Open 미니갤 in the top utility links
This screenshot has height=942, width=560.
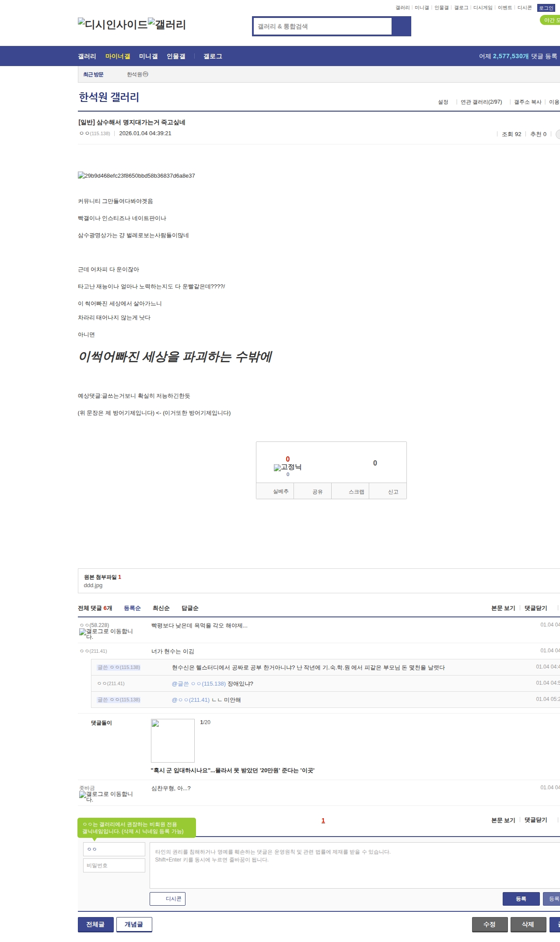pyautogui.click(x=422, y=8)
